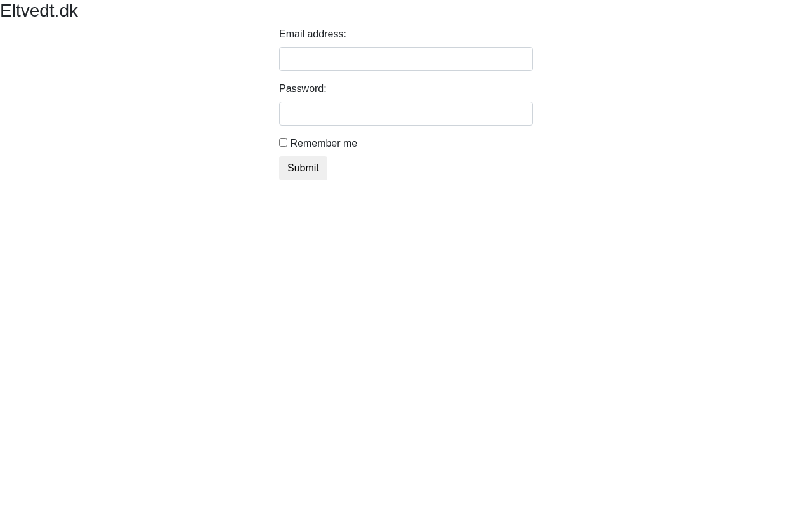Click the Email address input field

[405, 59]
